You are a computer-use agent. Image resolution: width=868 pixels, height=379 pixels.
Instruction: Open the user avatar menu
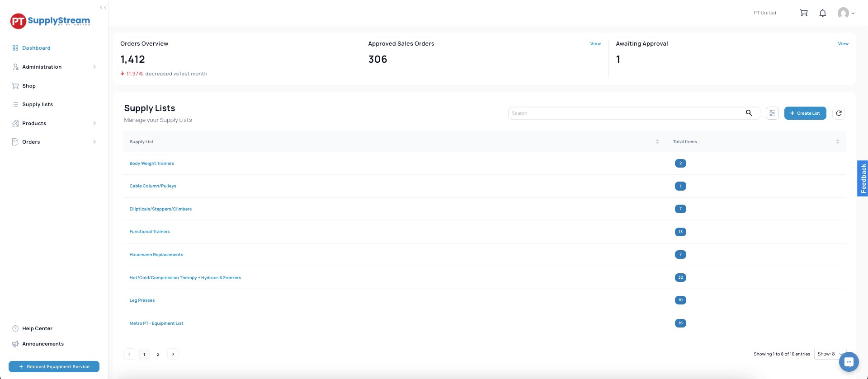[x=846, y=13]
